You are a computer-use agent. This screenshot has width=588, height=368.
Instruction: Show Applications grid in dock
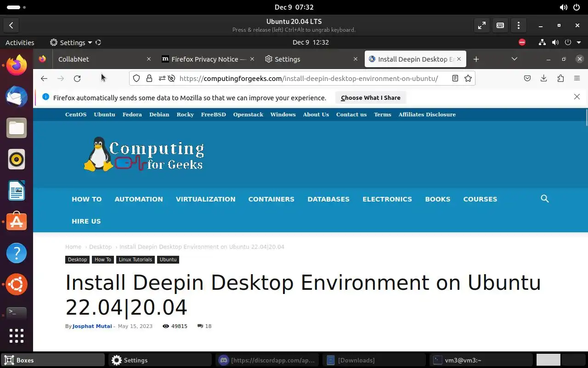(x=17, y=336)
